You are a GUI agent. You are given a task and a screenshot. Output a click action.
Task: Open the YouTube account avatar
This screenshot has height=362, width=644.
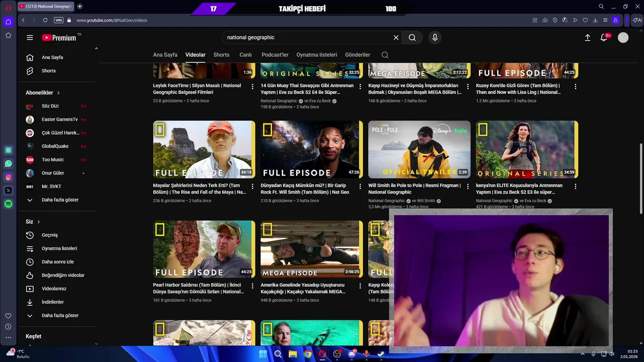(x=623, y=38)
